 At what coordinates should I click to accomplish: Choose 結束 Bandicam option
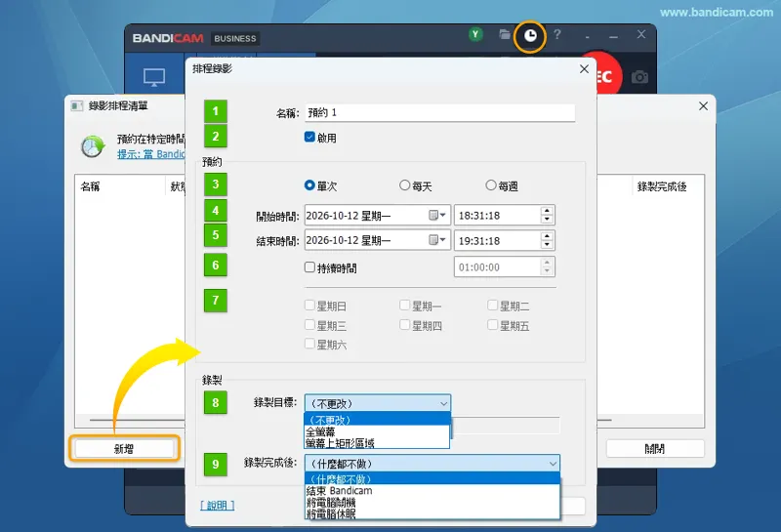click(432, 491)
